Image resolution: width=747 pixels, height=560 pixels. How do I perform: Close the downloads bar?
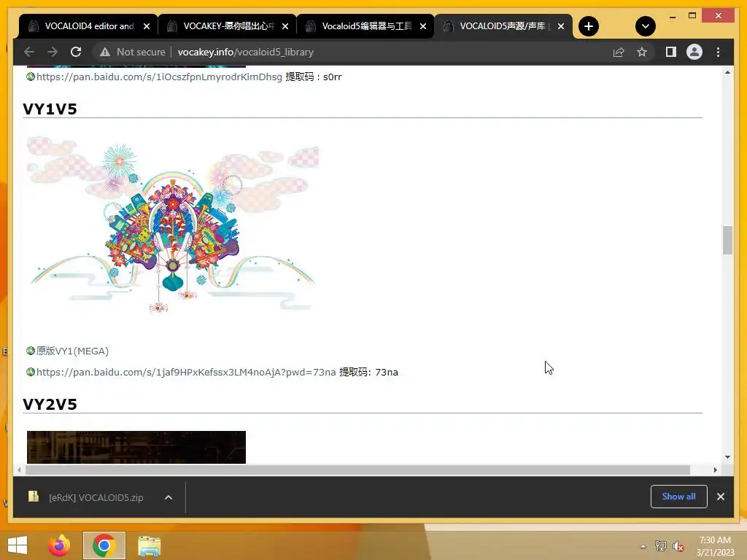(721, 497)
